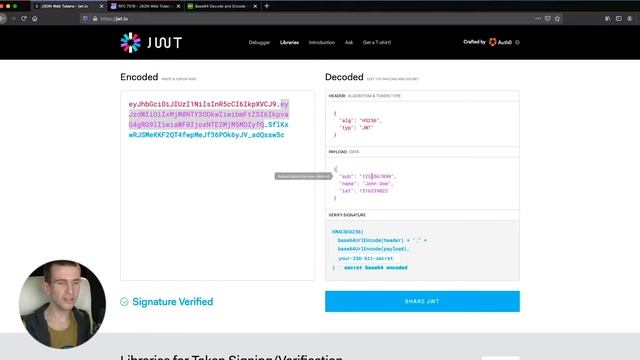Toggle the browser sidebar icon
The width and height of the screenshot is (640, 360).
point(619,18)
